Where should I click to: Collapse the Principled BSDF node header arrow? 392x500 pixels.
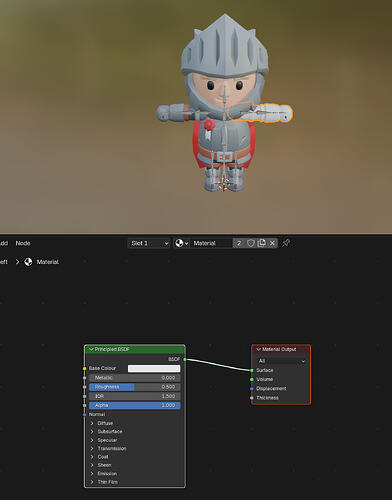(x=91, y=349)
